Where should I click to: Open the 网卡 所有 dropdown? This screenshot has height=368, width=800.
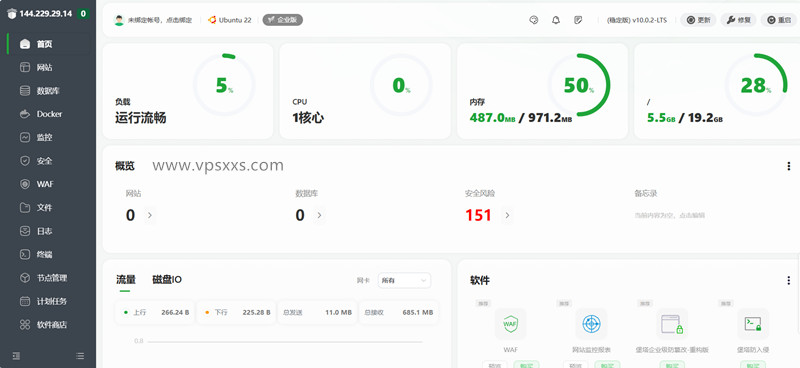click(404, 281)
